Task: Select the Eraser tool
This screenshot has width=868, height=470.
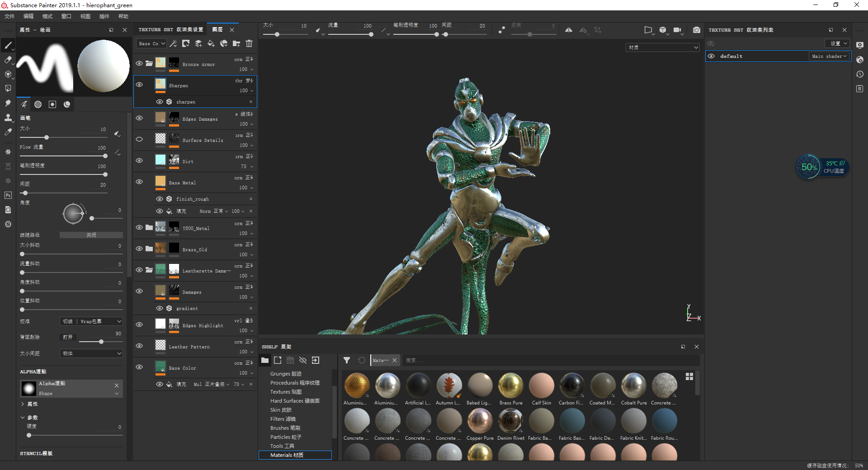Action: [x=8, y=60]
